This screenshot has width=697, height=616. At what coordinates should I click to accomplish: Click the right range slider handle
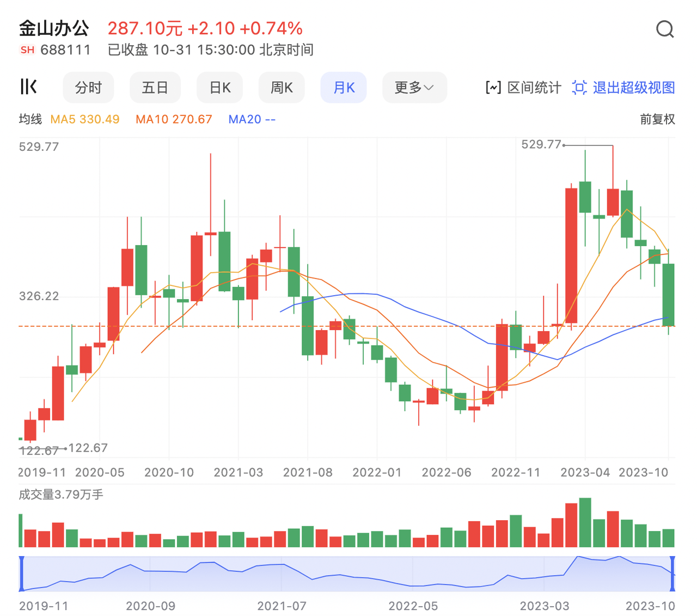point(672,574)
